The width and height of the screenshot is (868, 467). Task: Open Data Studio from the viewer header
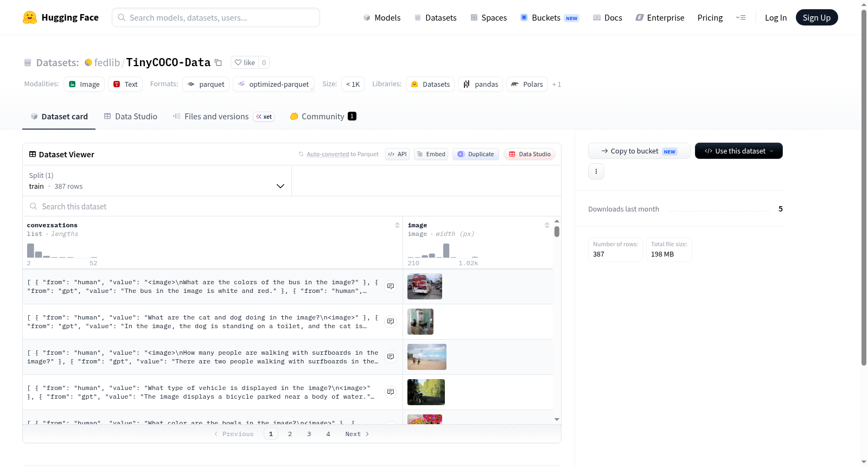pos(529,154)
